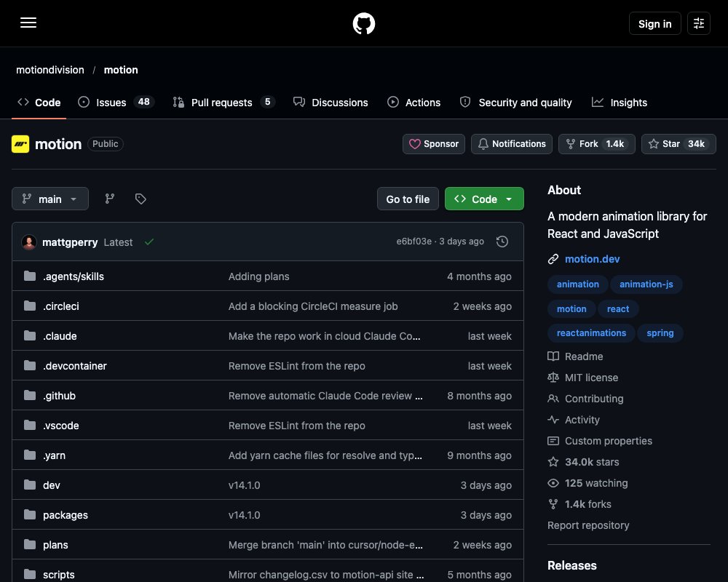Expand the green Code dropdown button
The width and height of the screenshot is (728, 582).
(x=484, y=199)
